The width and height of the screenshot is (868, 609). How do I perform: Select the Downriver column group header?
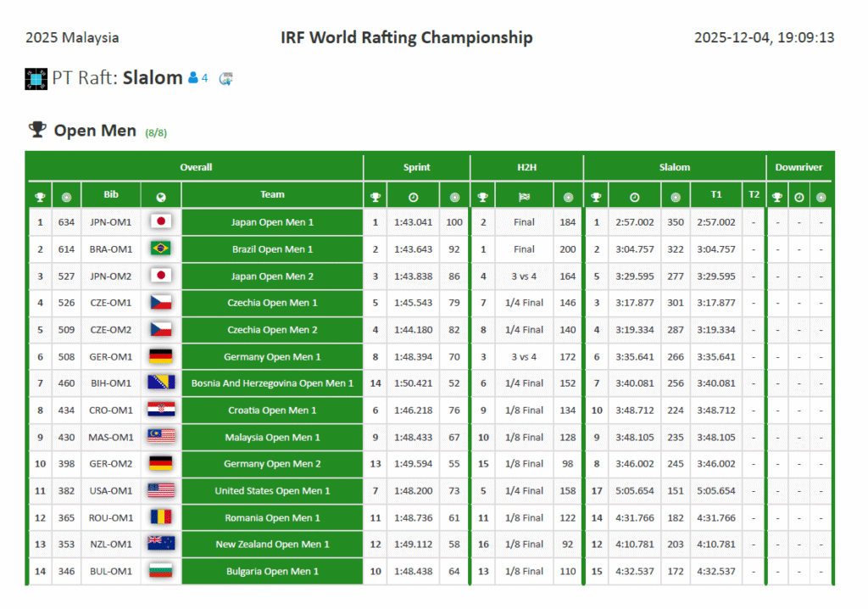798,167
